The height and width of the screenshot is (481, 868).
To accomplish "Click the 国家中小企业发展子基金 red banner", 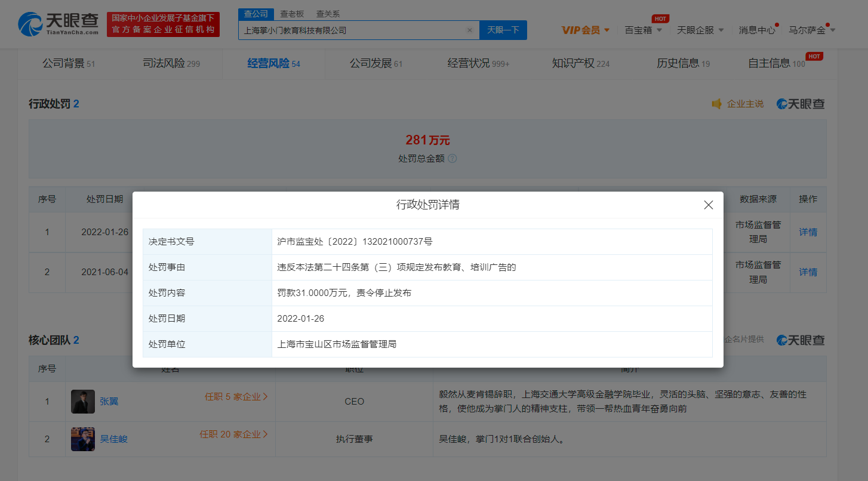I will tap(163, 24).
